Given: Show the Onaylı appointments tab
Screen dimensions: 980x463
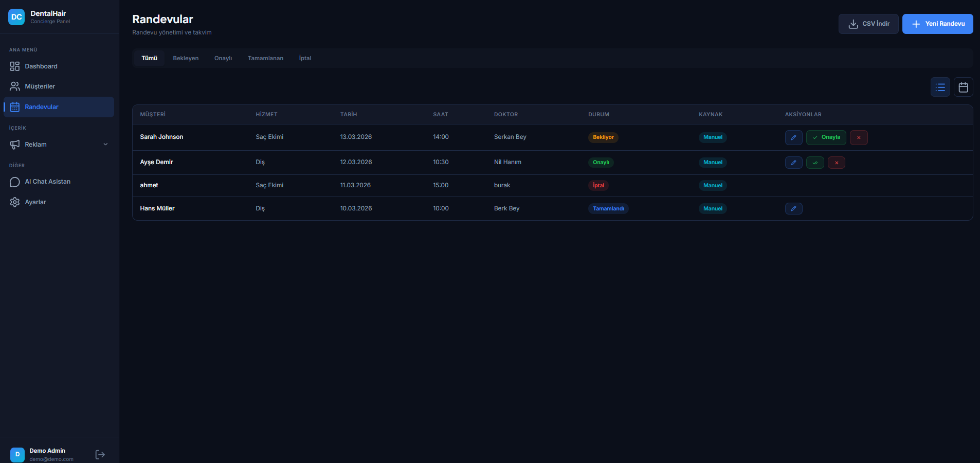Looking at the screenshot, I should coord(223,58).
